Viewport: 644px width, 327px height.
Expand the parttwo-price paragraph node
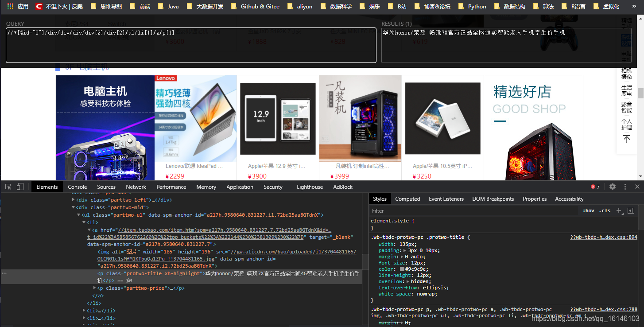[94, 288]
